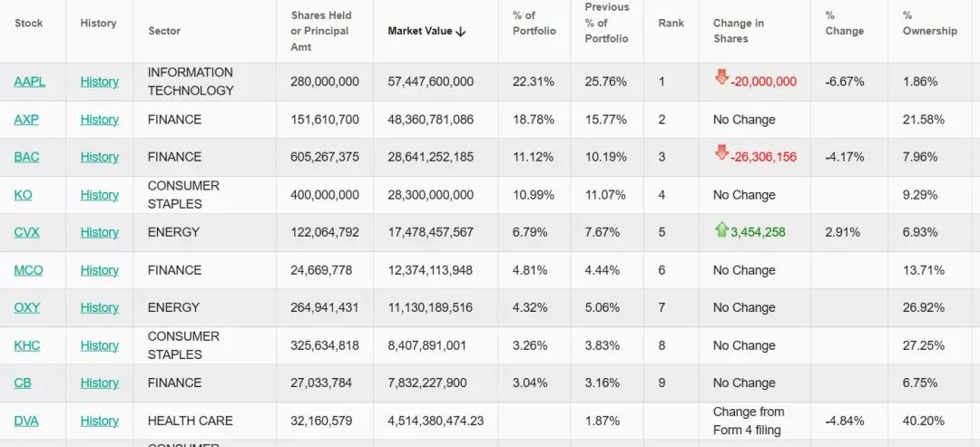
Task: Click the green up arrow in CVX row
Action: coord(722,229)
